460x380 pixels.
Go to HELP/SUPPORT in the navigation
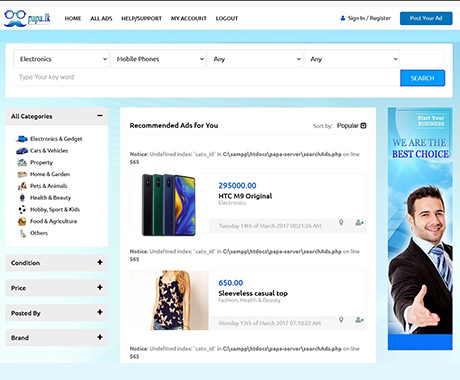[141, 18]
